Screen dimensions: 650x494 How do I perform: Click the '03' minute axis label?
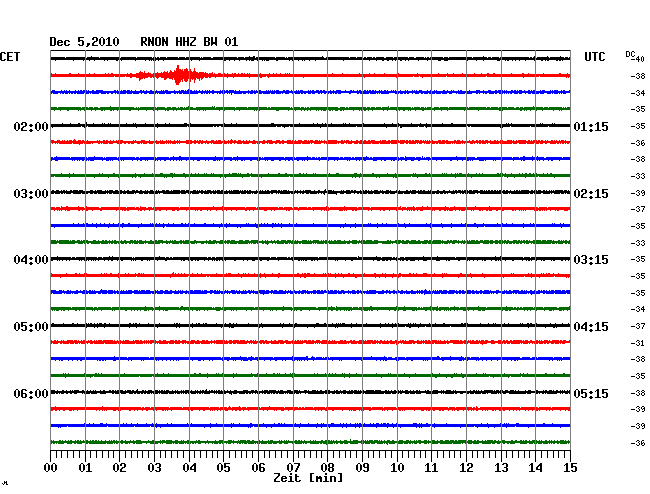154,467
